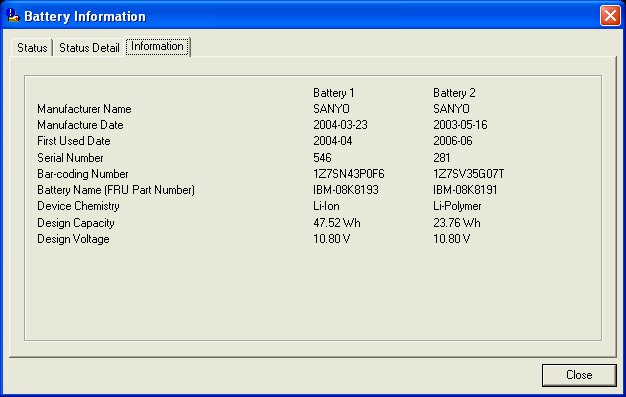Image resolution: width=626 pixels, height=397 pixels.
Task: Click the Manufacture Date label
Action: tap(80, 125)
